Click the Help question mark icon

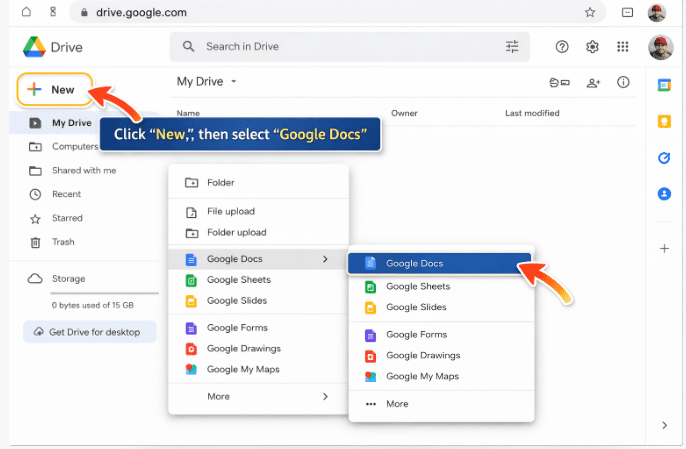pyautogui.click(x=562, y=47)
